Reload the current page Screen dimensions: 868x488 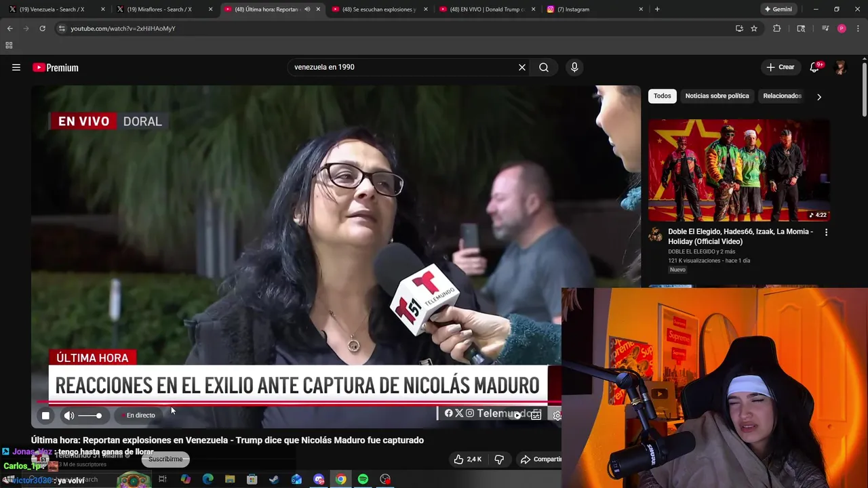point(42,28)
